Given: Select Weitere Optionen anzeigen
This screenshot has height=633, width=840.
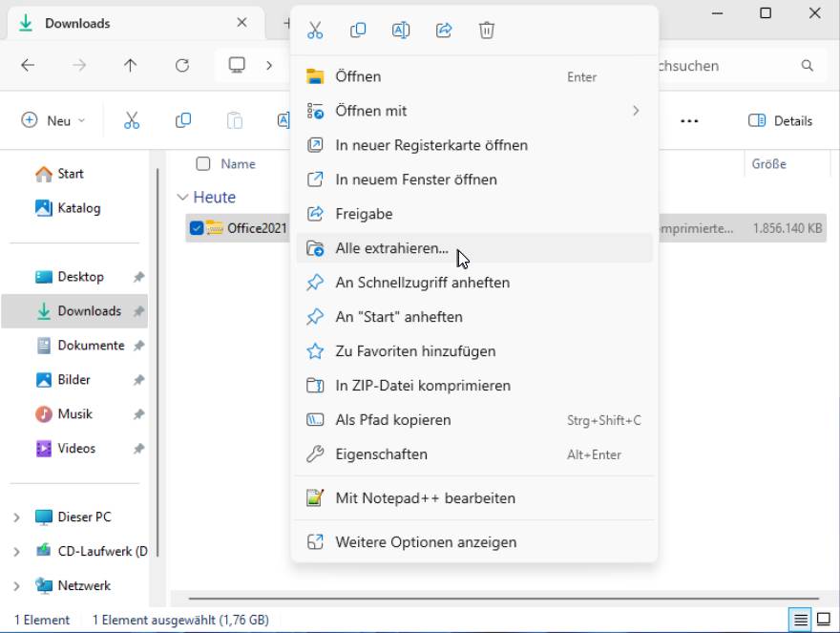Looking at the screenshot, I should 474,542.
